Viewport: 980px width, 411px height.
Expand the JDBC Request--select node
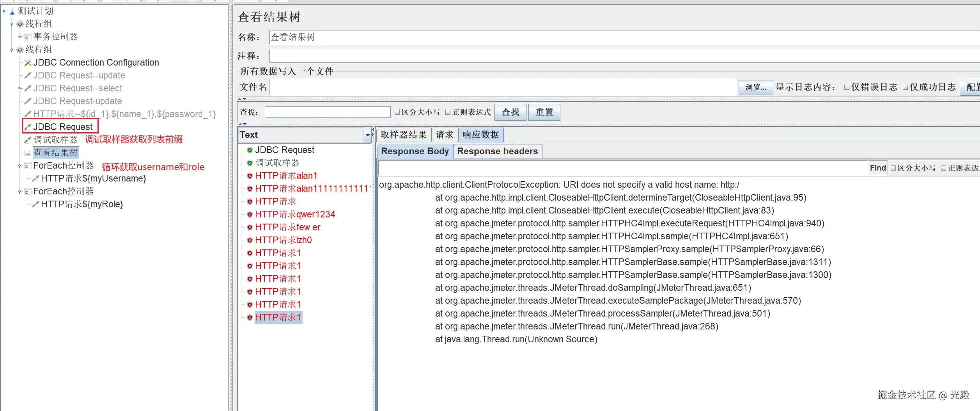point(20,89)
